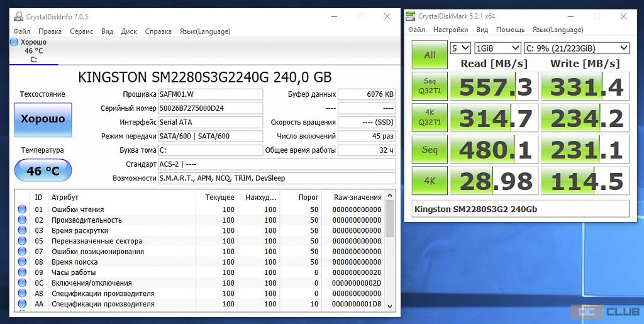Screen dimensions: 644x324
Task: Click the Raw-значения column header
Action: click(x=353, y=198)
